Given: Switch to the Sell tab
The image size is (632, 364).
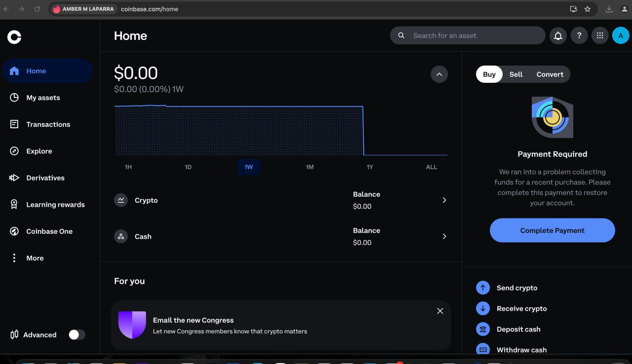Looking at the screenshot, I should tap(516, 74).
